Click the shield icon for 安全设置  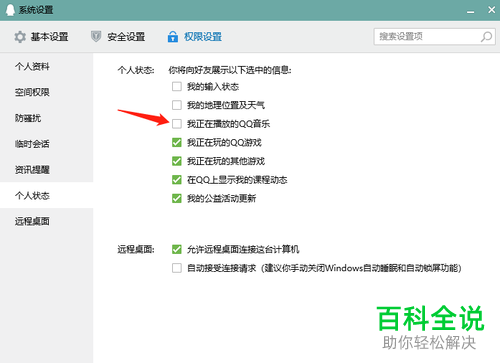[x=96, y=36]
